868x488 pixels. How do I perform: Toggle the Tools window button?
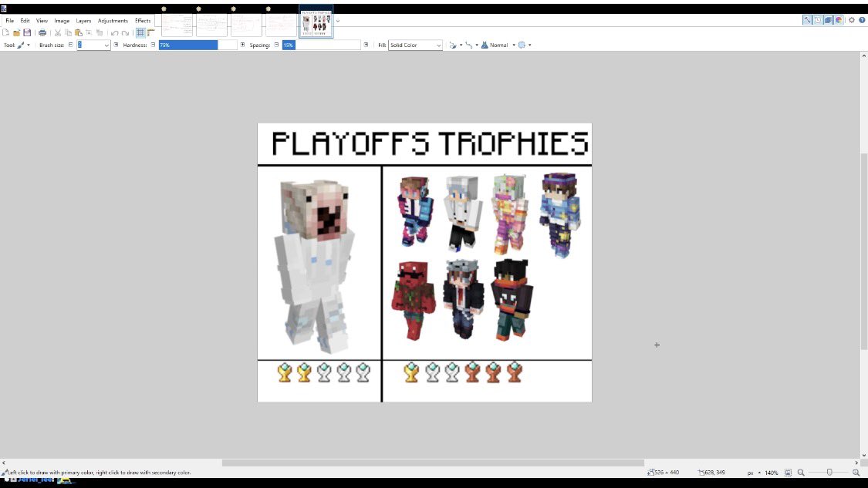[x=807, y=20]
